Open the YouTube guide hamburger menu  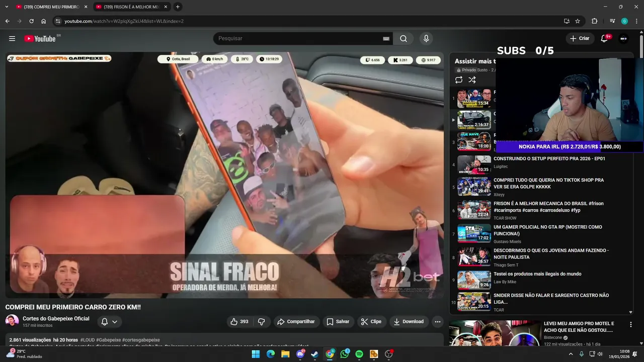(12, 39)
